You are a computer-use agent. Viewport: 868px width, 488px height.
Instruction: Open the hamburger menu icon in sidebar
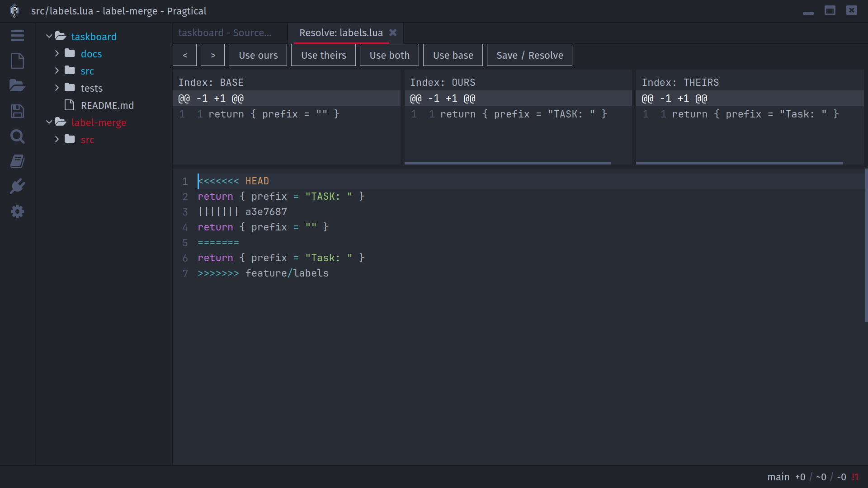(x=17, y=35)
